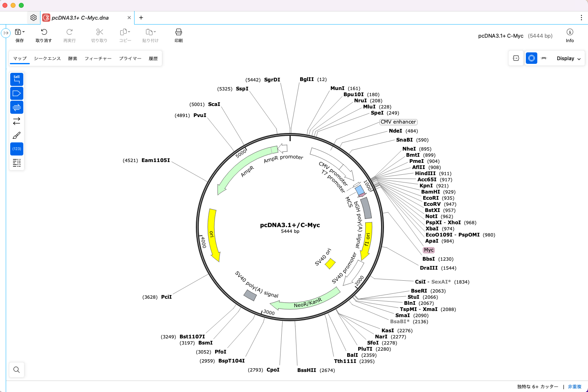Screen dimensions: 588x392
Task: Toggle restriction enzyme display with SalI icon
Action: tap(16, 79)
